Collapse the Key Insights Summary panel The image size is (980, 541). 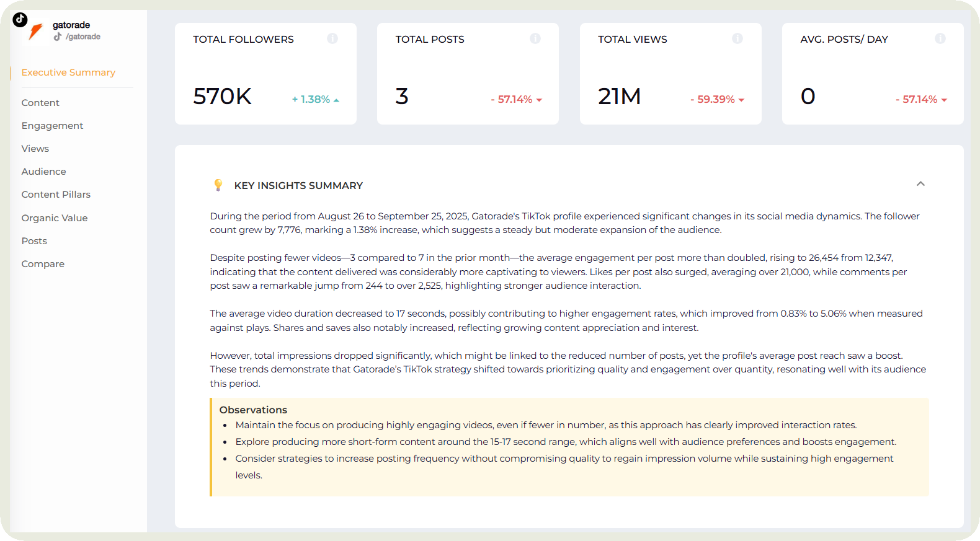[920, 184]
